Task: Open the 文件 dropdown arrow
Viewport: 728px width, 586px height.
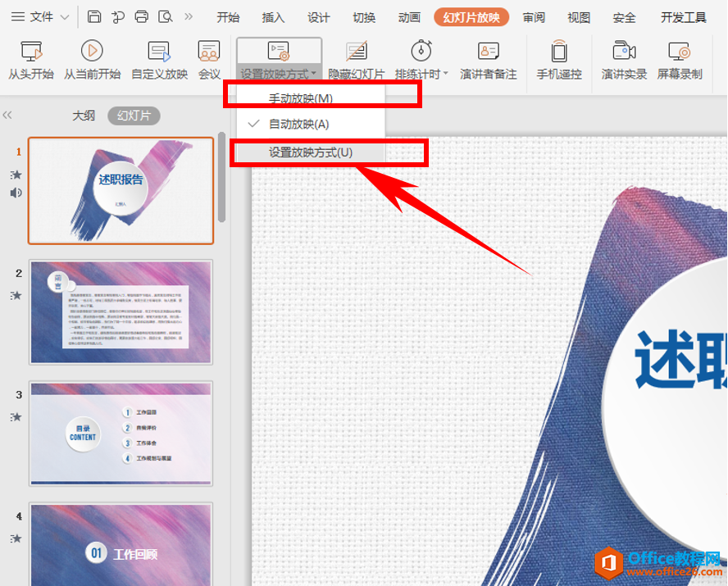Action: pos(65,18)
